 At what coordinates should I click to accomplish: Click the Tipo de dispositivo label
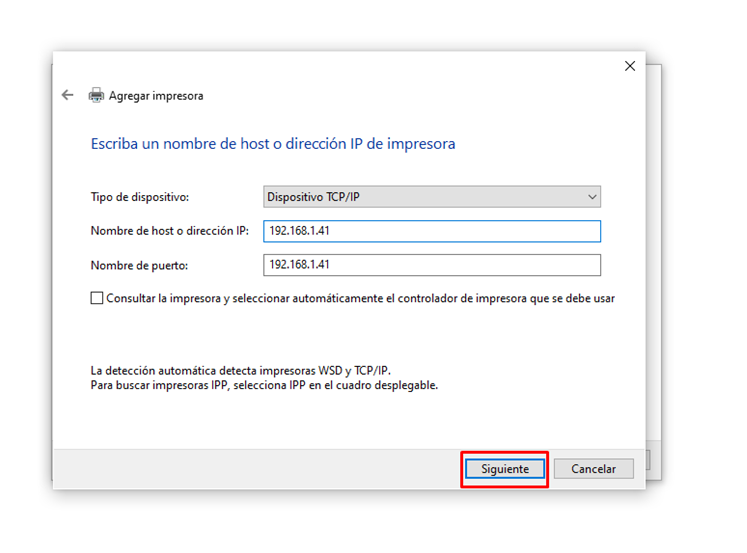140,197
